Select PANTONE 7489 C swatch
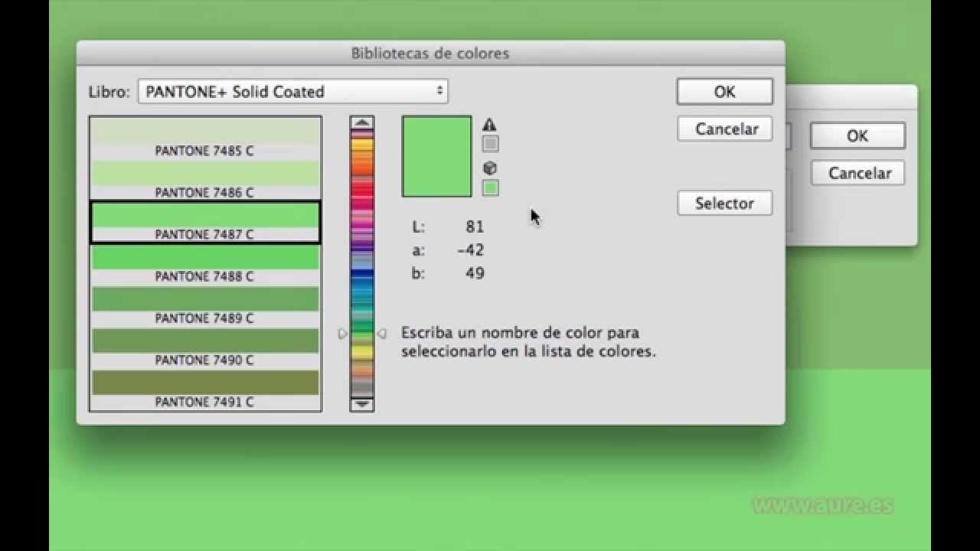The width and height of the screenshot is (980, 551). tap(205, 306)
